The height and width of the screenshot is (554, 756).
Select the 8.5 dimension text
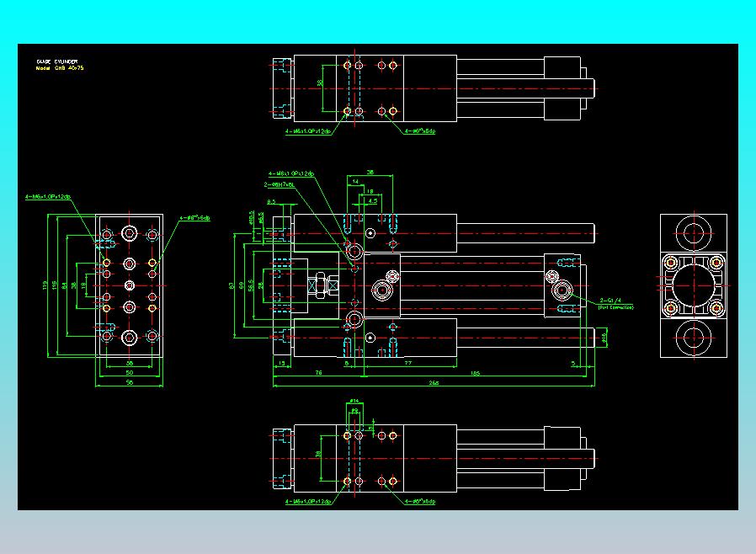point(271,202)
